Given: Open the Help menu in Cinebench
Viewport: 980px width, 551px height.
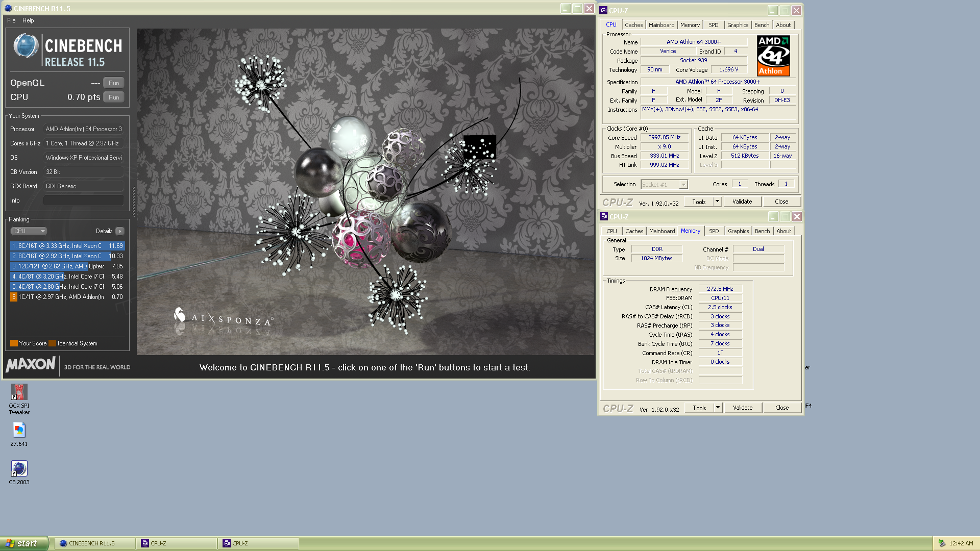Looking at the screenshot, I should [28, 20].
